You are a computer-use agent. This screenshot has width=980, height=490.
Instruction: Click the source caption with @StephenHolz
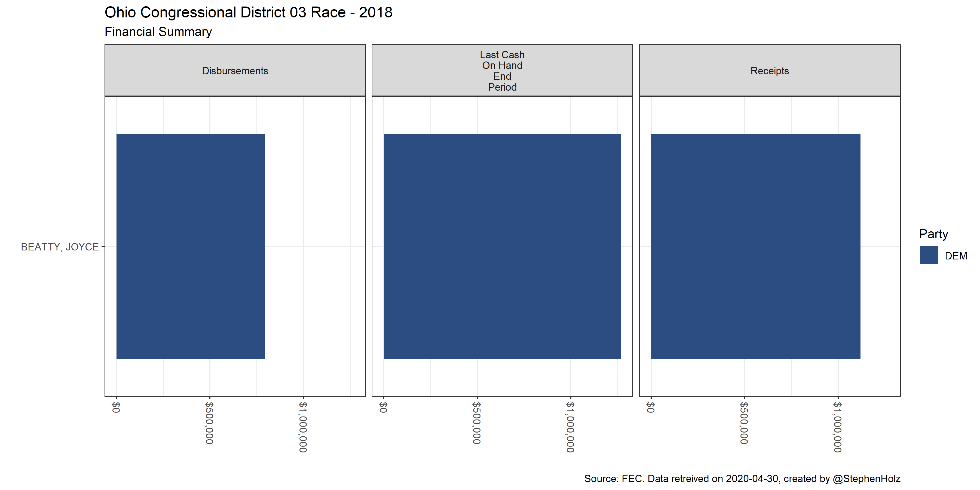[x=742, y=479]
